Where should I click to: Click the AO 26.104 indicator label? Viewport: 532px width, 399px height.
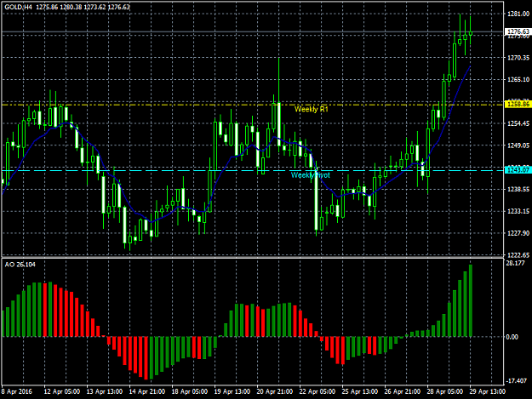click(20, 265)
